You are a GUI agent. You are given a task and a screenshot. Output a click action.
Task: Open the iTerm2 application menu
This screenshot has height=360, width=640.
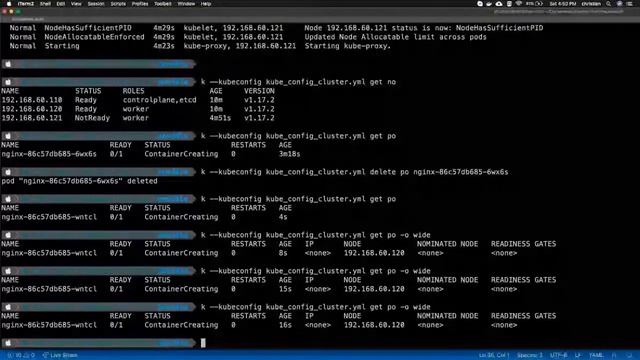26,4
